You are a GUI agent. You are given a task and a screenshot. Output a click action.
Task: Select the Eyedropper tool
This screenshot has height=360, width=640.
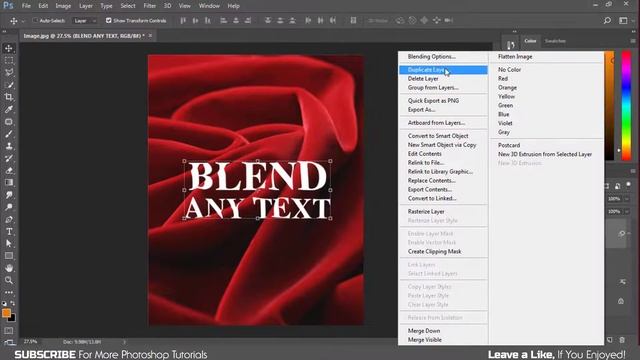click(x=9, y=109)
